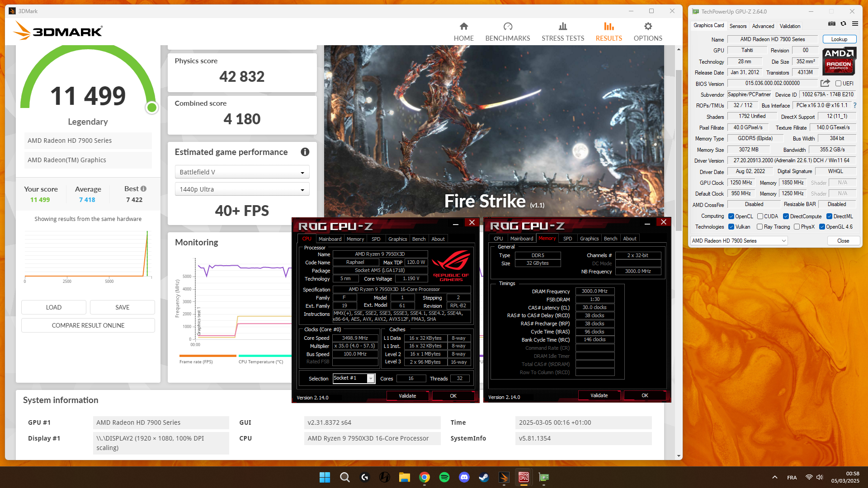Click the Bus Interface question mark in GPU-Z
Image resolution: width=868 pixels, height=488 pixels.
[x=855, y=105]
